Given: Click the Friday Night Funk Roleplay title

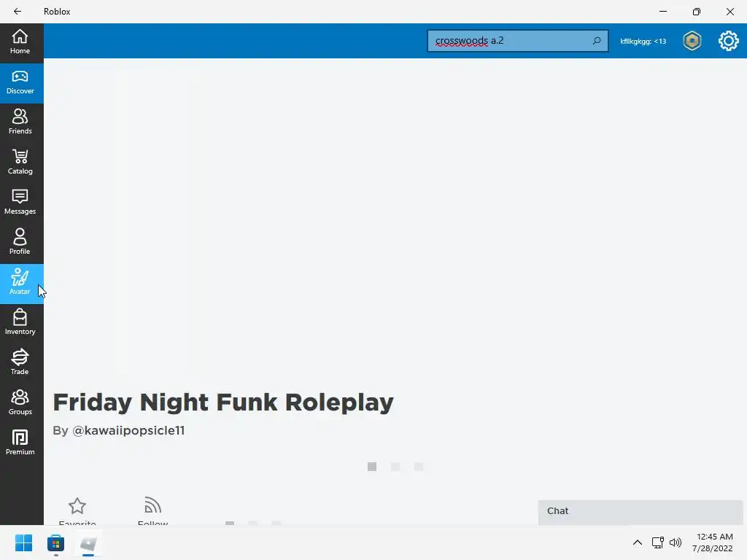Looking at the screenshot, I should pos(223,402).
